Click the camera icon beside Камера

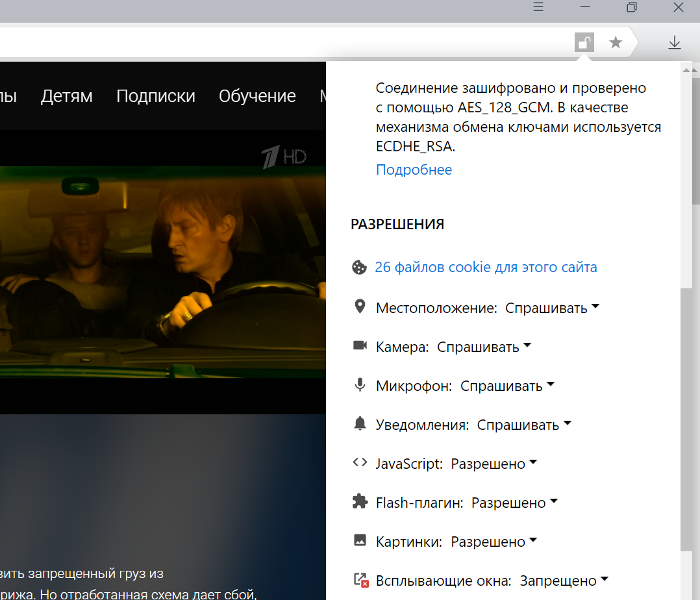click(360, 345)
